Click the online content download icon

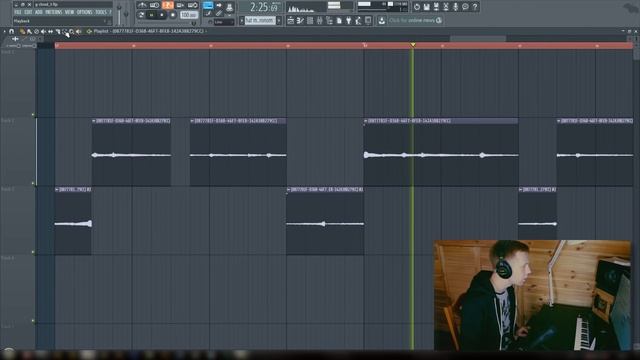coord(381,20)
